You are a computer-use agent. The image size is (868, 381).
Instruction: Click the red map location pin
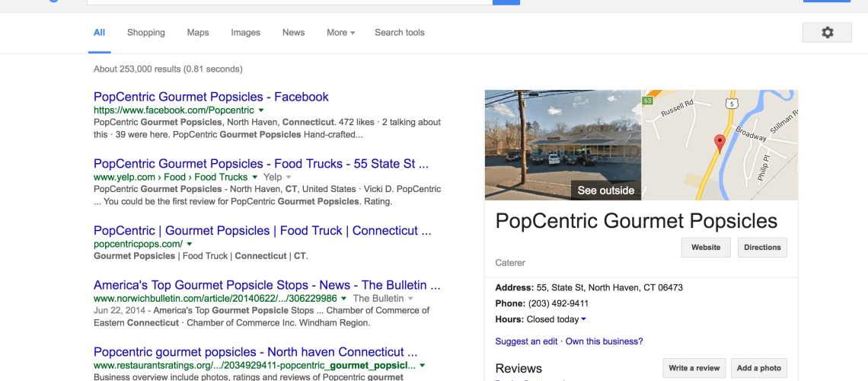(719, 142)
